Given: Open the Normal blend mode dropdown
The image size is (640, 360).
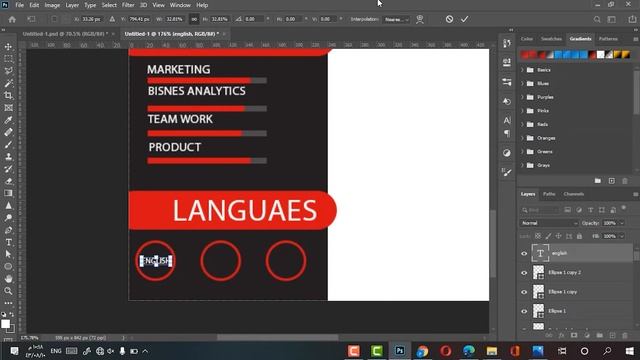Looking at the screenshot, I should click(x=549, y=223).
